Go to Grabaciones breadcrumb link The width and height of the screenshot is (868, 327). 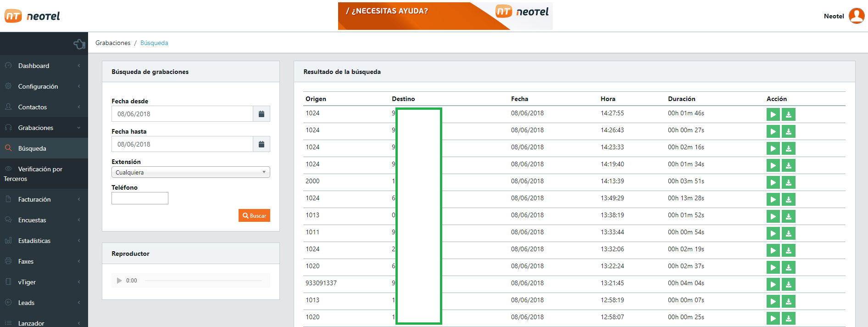click(113, 43)
